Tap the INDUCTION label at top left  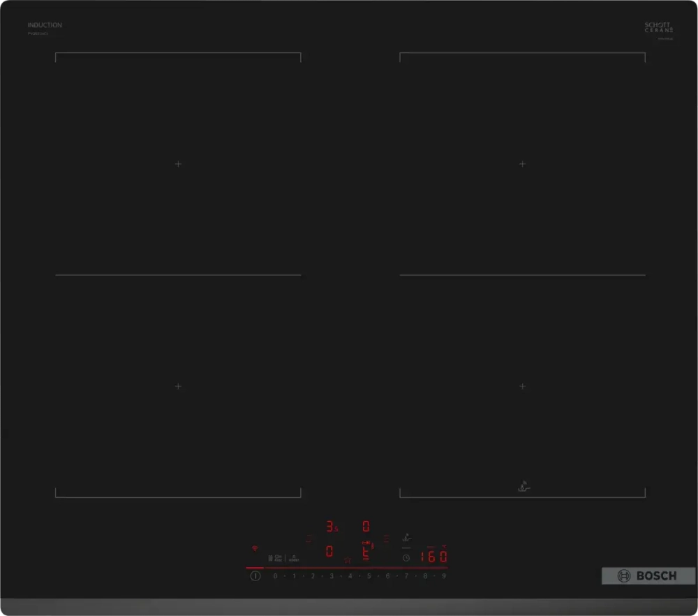click(44, 24)
